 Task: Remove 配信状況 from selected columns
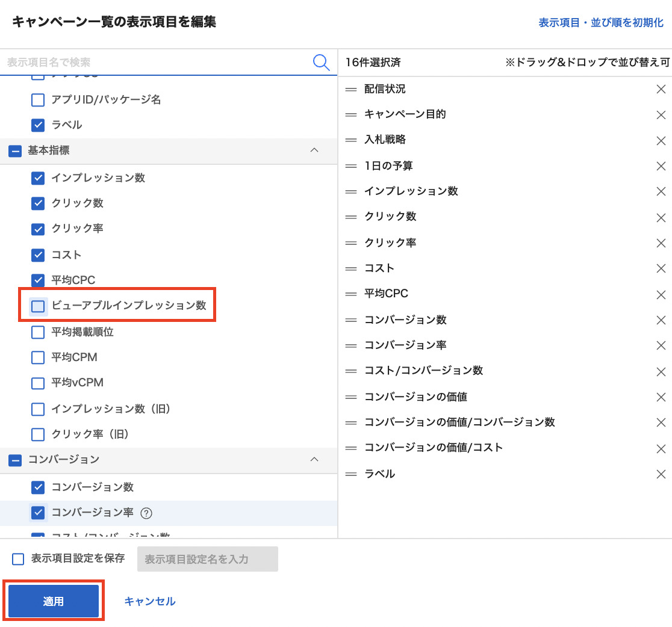(x=661, y=89)
